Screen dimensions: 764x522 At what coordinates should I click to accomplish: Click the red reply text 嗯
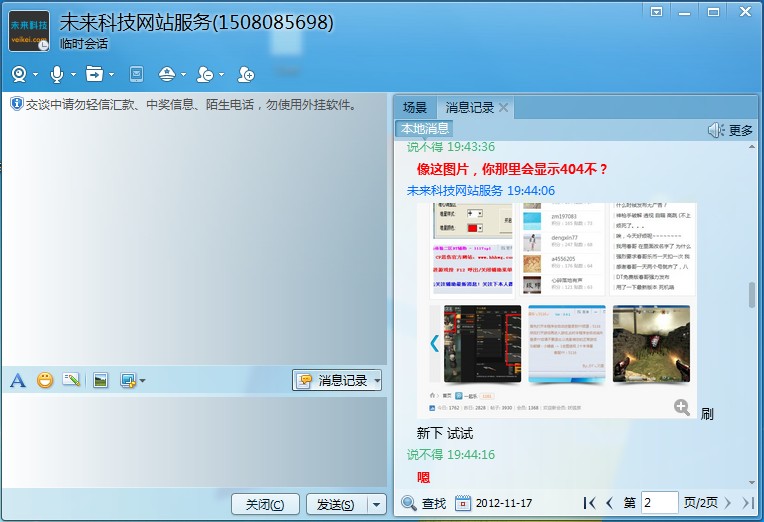[x=423, y=477]
